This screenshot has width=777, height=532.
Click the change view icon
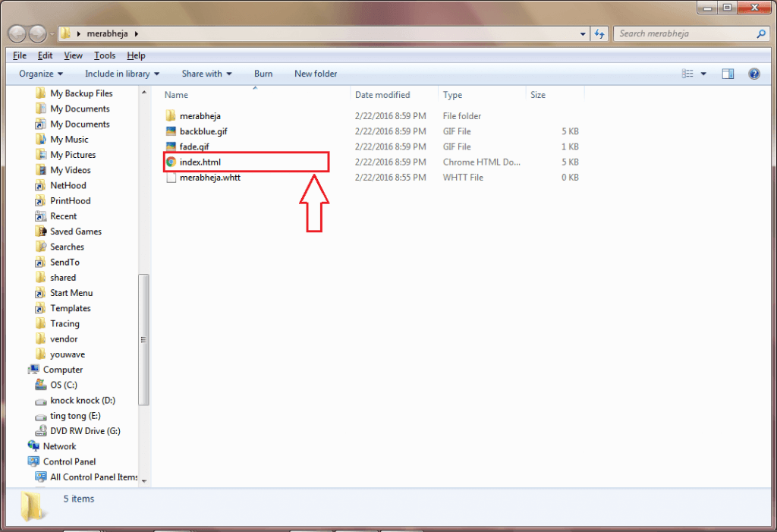click(687, 74)
